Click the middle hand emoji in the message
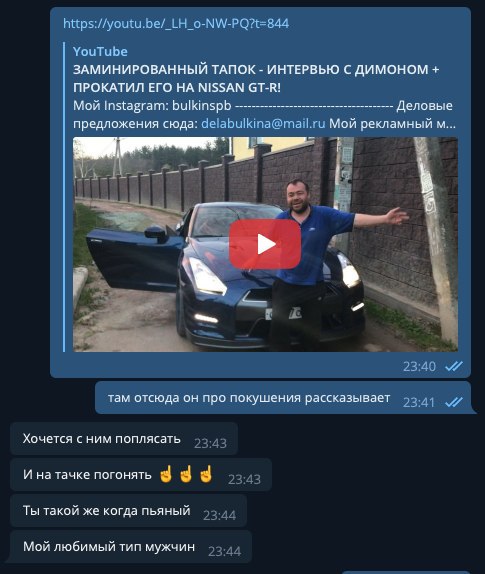Viewport: 485px width, 574px height. point(186,474)
